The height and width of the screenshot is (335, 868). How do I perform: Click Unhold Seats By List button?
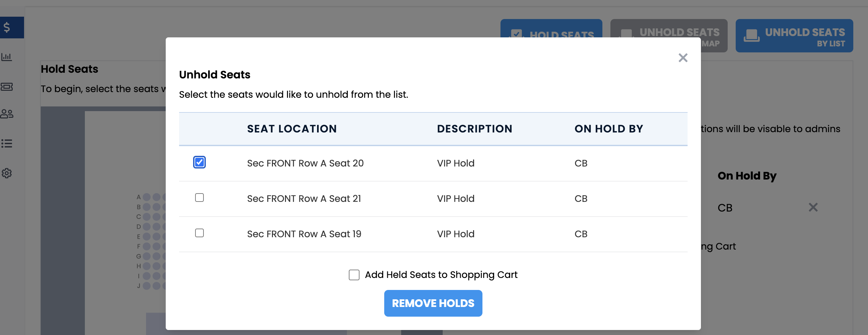pos(794,36)
